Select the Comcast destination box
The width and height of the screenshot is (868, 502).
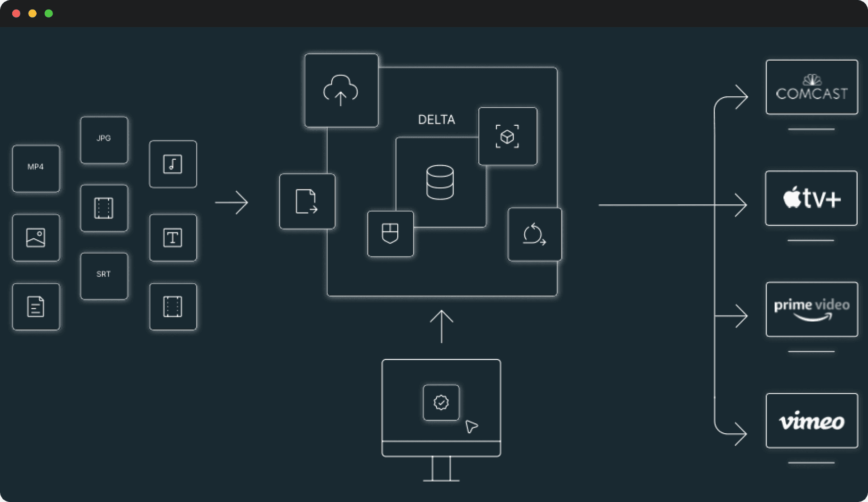[x=812, y=87]
